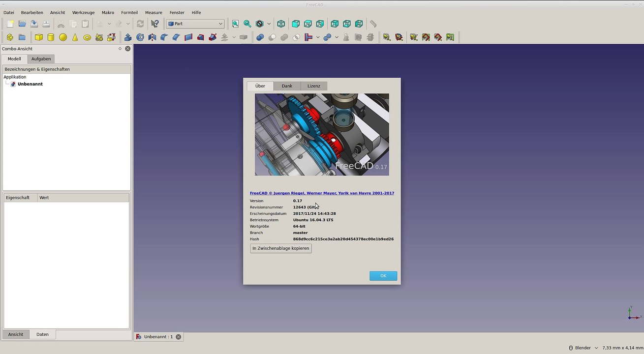Click Fit all view icon
This screenshot has height=354, width=644.
235,24
